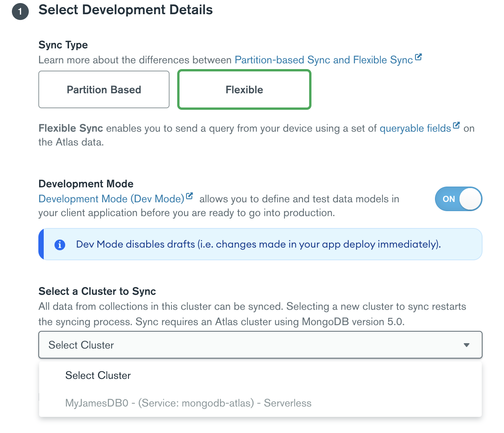
Task: Follow the queryable fields link
Action: (415, 129)
